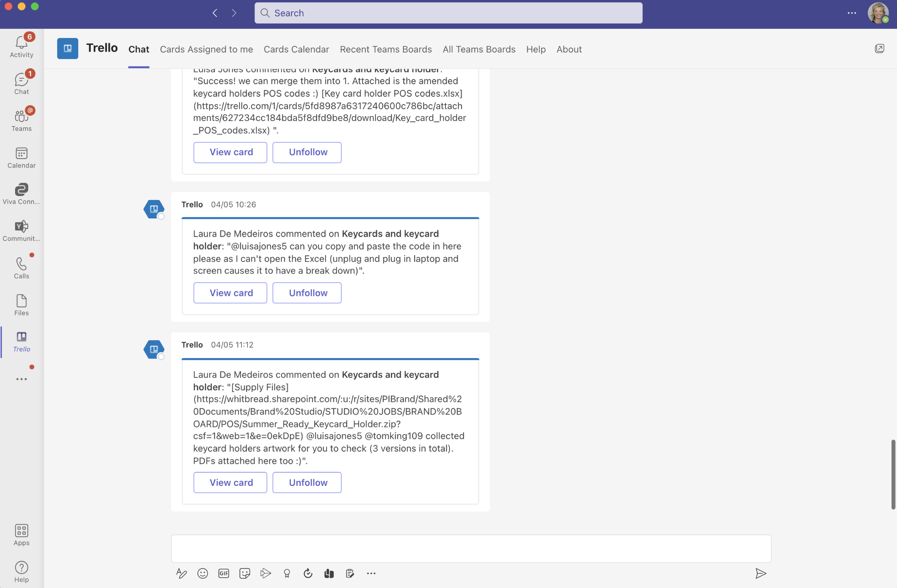Unfollow on the 10:26 message
This screenshot has width=897, height=588.
(x=307, y=293)
